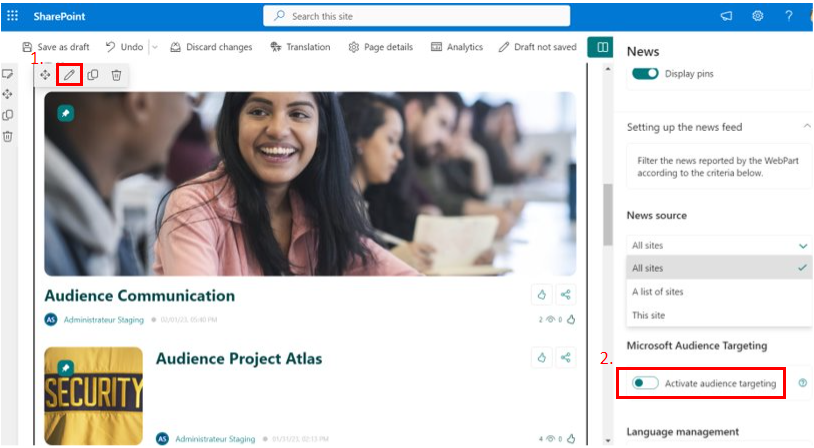Click the pin badge on the SECURITY thumbnail
This screenshot has width=814, height=448.
pos(65,368)
